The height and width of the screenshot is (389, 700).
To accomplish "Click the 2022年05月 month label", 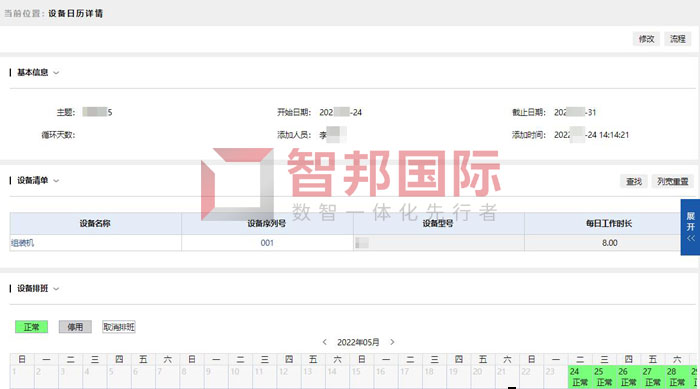I will [x=358, y=342].
